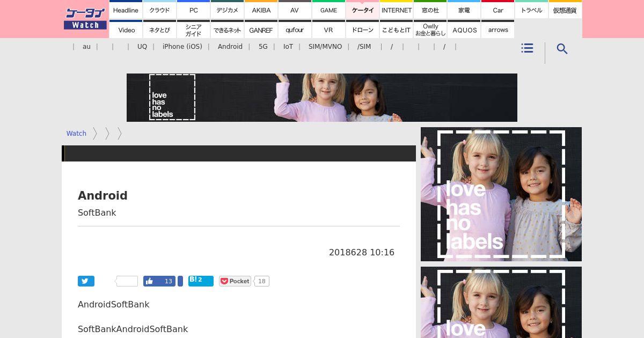Open the INTERNET site tab

coord(396,10)
